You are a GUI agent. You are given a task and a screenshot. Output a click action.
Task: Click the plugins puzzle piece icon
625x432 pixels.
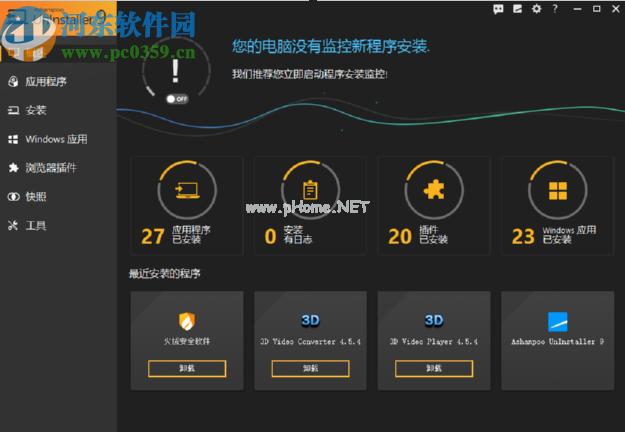click(x=433, y=191)
